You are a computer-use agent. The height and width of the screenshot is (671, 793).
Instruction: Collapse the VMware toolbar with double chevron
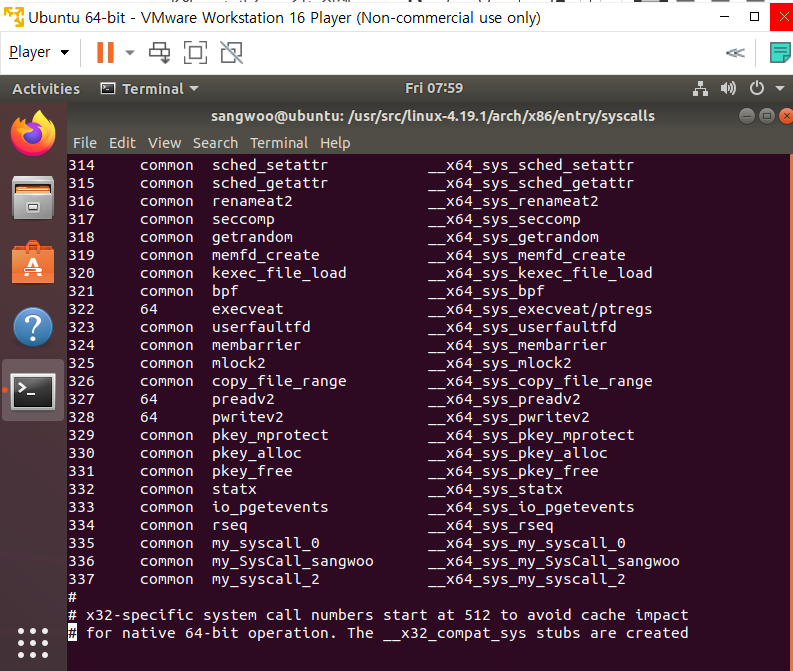click(735, 53)
